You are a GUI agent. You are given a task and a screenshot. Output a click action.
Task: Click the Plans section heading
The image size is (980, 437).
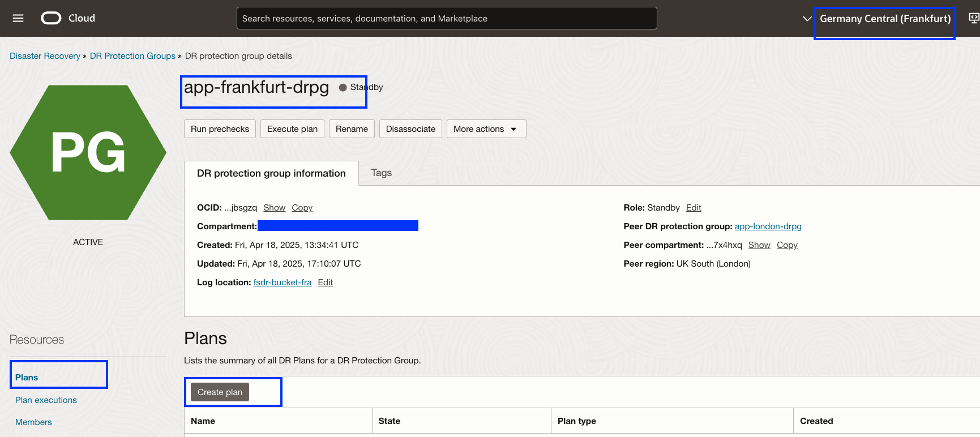(x=206, y=339)
